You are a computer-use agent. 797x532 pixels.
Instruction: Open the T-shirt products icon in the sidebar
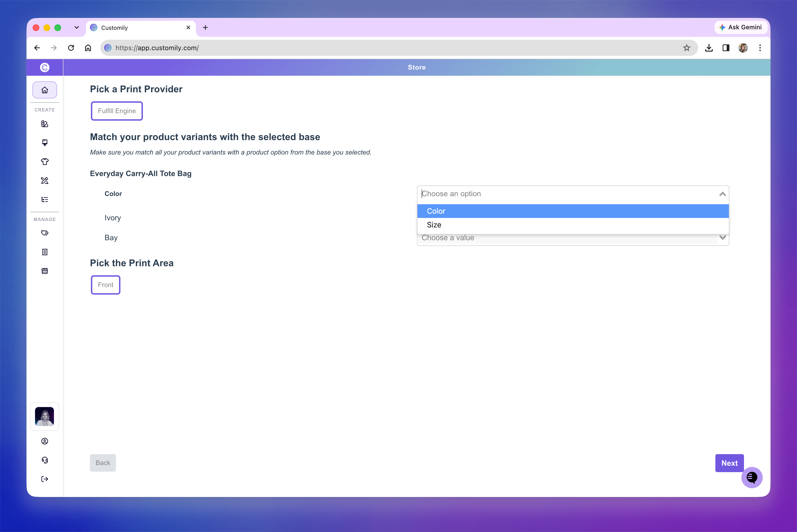pyautogui.click(x=44, y=161)
